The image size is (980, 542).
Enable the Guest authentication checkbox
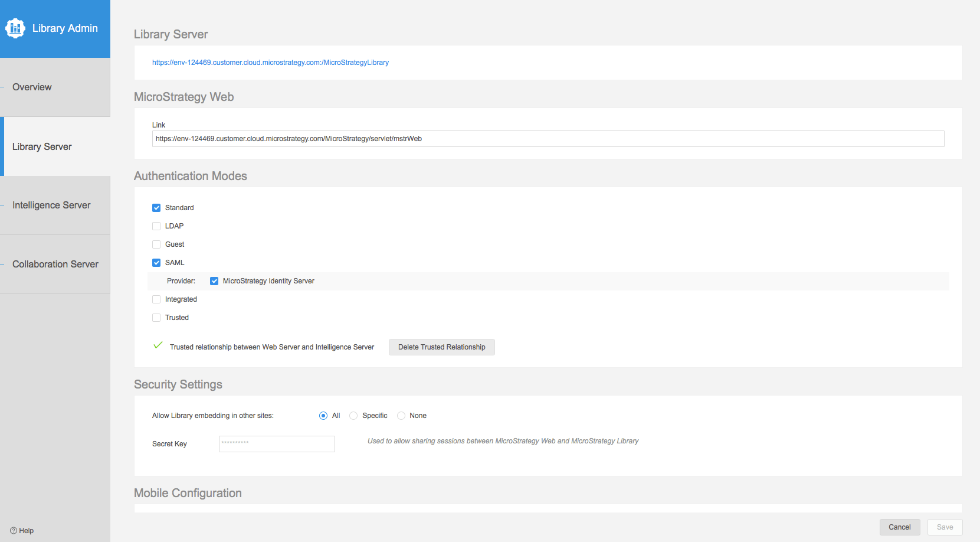click(156, 244)
